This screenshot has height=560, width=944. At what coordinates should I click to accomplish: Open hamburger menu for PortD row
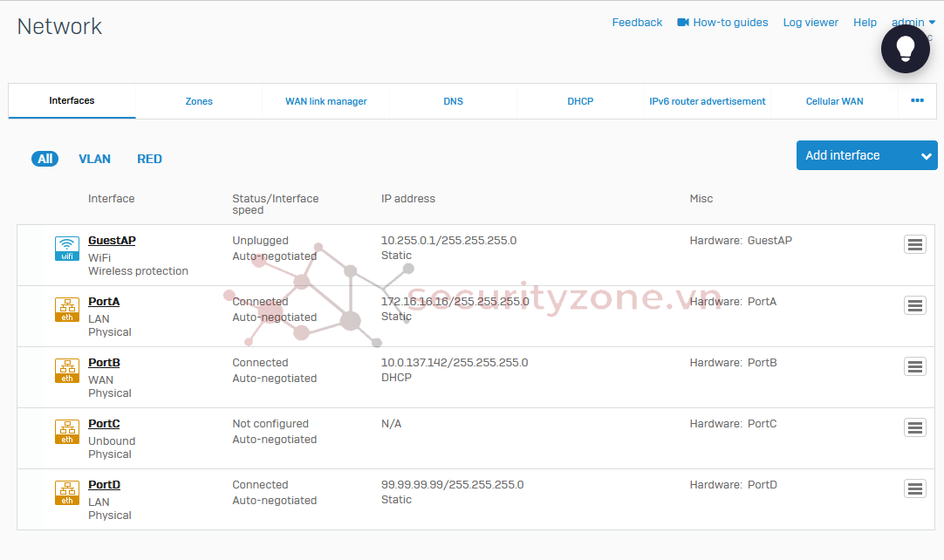[x=914, y=489]
